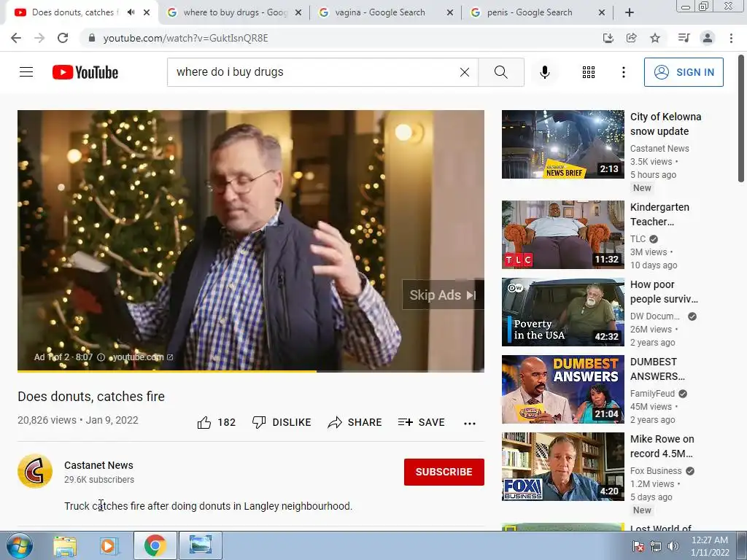The image size is (747, 560).
Task: Open Windows Explorer from the taskbar
Action: click(65, 545)
